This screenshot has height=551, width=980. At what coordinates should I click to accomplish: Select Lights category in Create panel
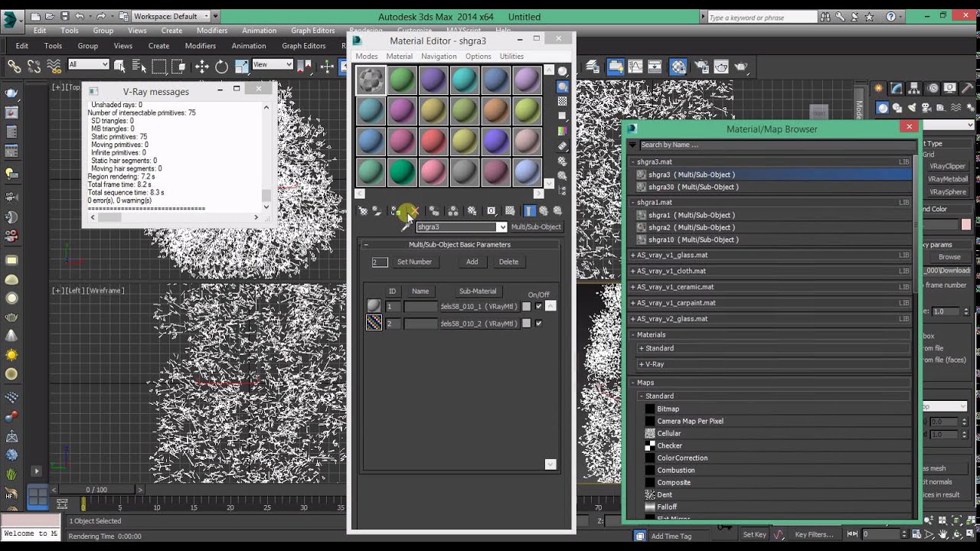[x=912, y=108]
